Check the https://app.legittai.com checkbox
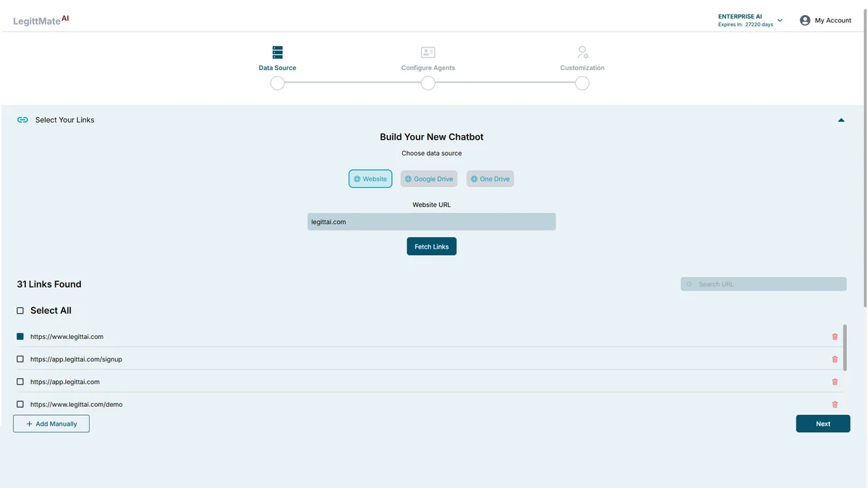 tap(20, 382)
